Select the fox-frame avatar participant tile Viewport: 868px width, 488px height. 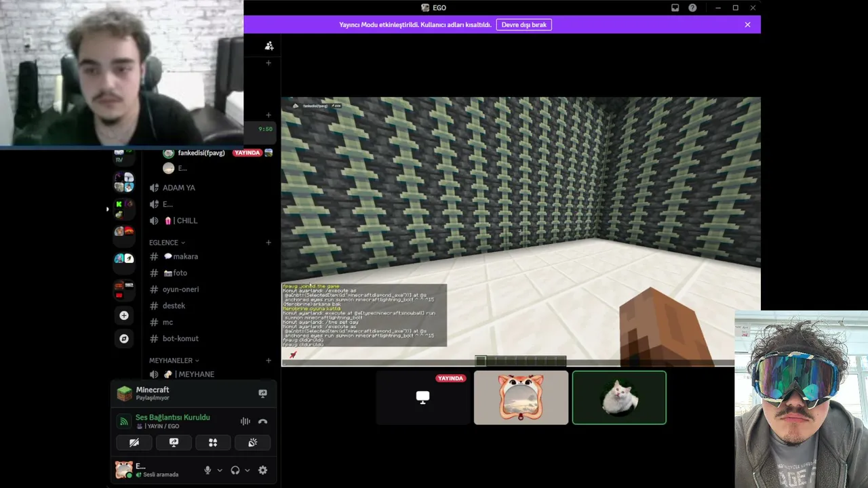pos(521,397)
